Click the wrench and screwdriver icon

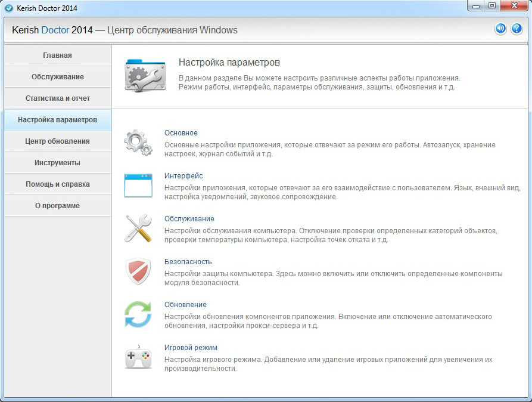point(138,228)
